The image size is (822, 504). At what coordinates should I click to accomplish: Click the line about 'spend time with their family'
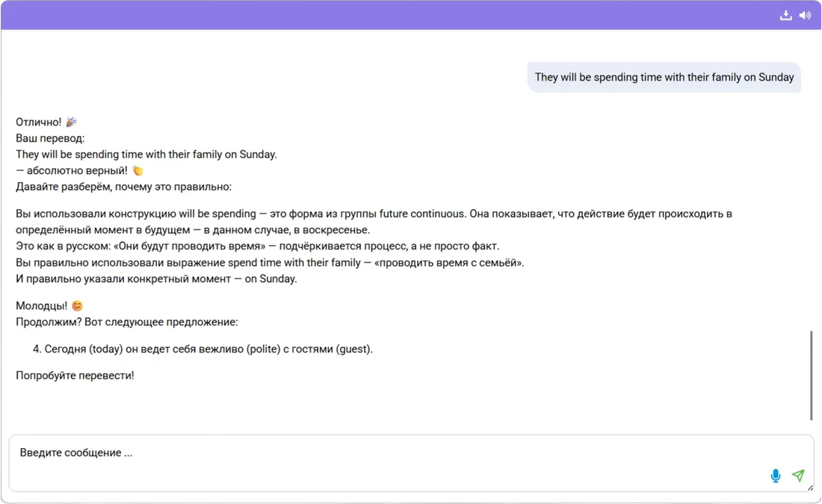click(270, 263)
